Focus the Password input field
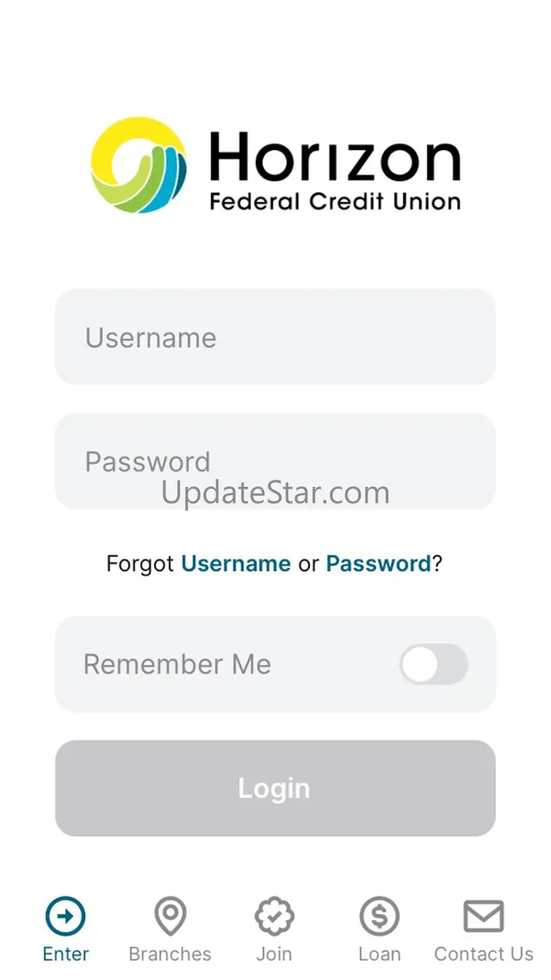The image size is (551, 980). 275,461
